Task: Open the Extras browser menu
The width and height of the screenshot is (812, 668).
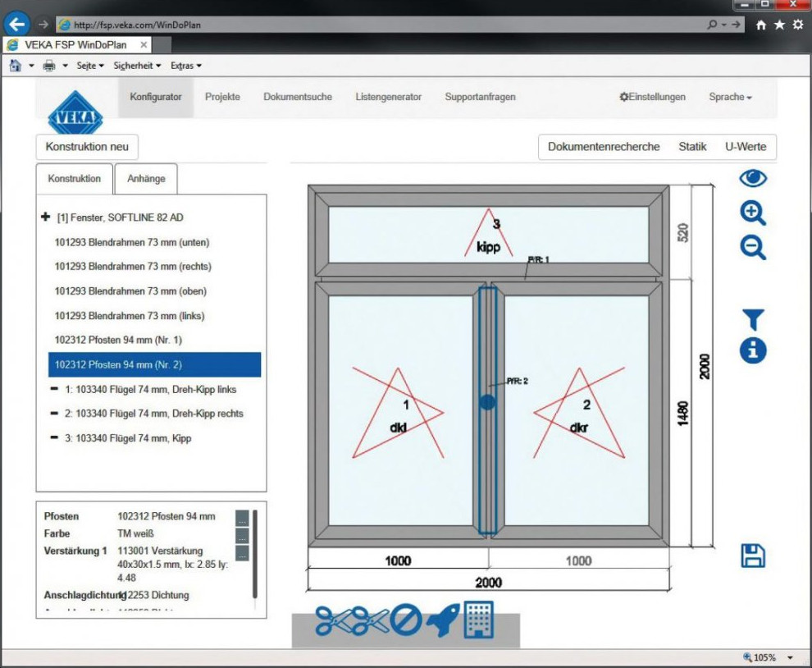Action: pyautogui.click(x=185, y=66)
